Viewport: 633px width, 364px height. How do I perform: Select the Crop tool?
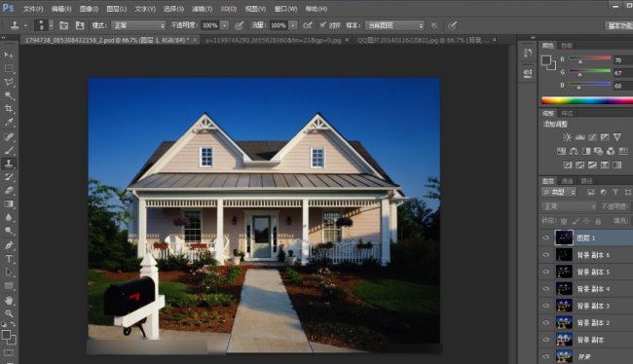point(9,109)
